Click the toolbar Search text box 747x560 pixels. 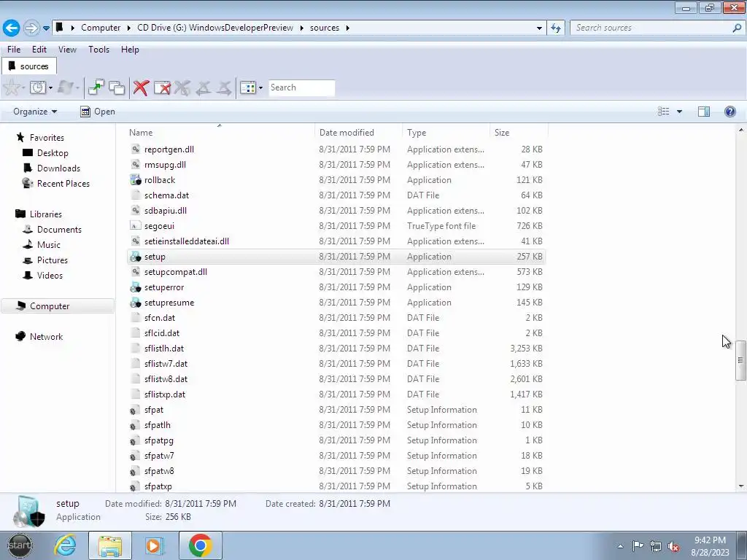301,87
